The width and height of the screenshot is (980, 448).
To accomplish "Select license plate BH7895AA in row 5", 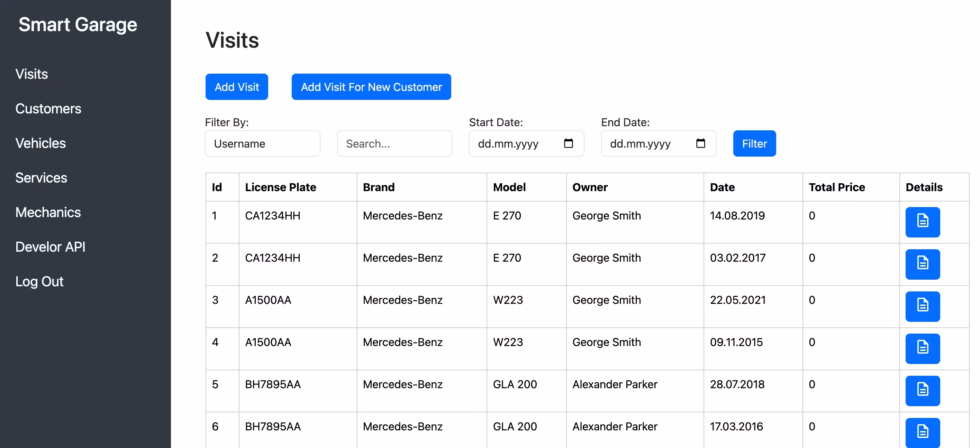I will coord(273,384).
